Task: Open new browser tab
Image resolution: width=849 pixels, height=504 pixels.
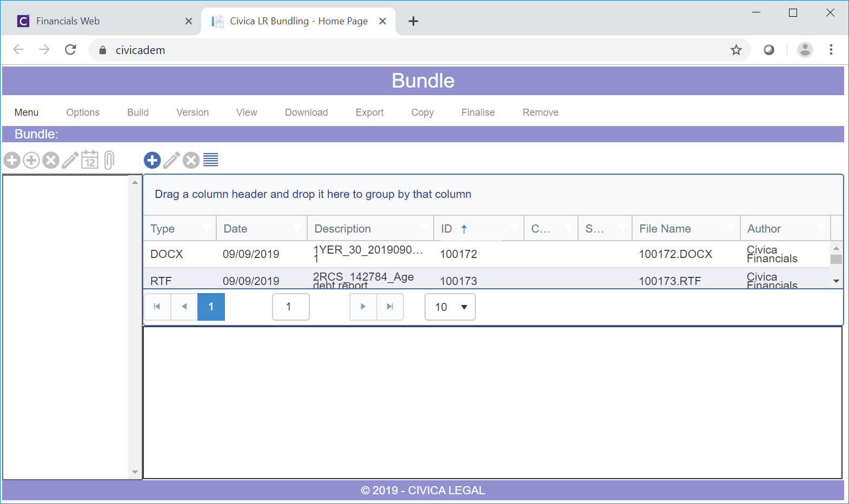Action: (x=413, y=21)
